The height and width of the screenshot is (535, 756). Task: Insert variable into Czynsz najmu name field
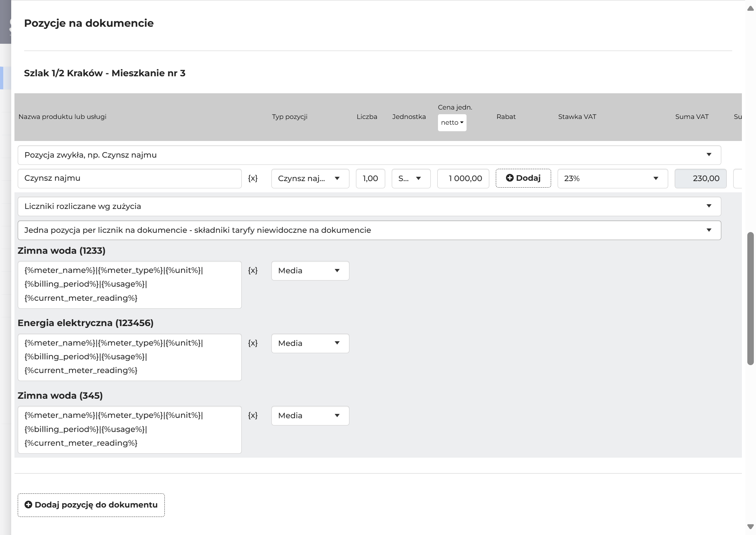(253, 178)
